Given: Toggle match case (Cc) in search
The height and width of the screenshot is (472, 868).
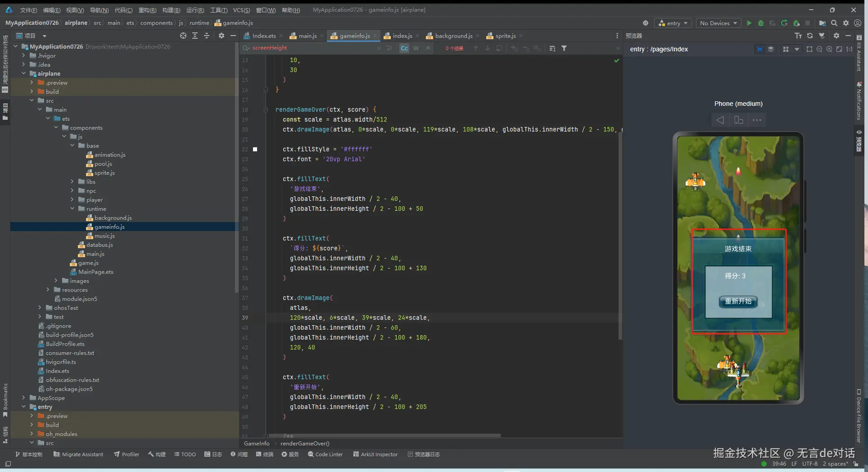Looking at the screenshot, I should 404,48.
